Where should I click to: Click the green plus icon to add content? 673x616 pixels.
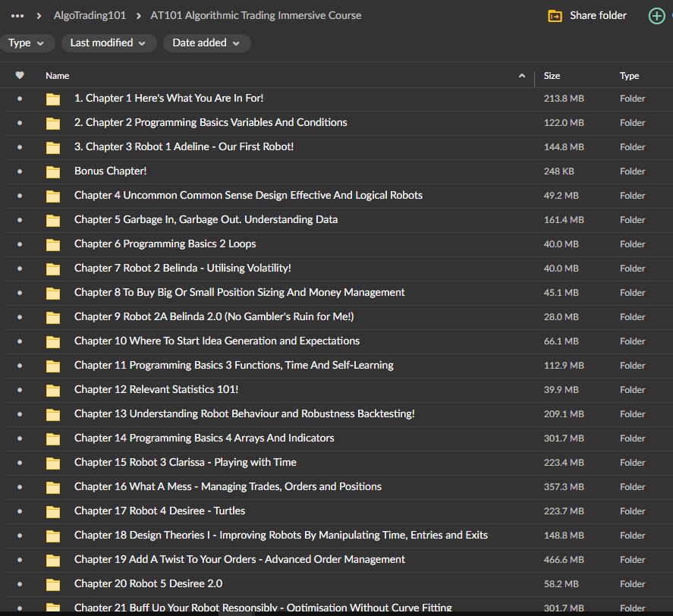pyautogui.click(x=656, y=15)
